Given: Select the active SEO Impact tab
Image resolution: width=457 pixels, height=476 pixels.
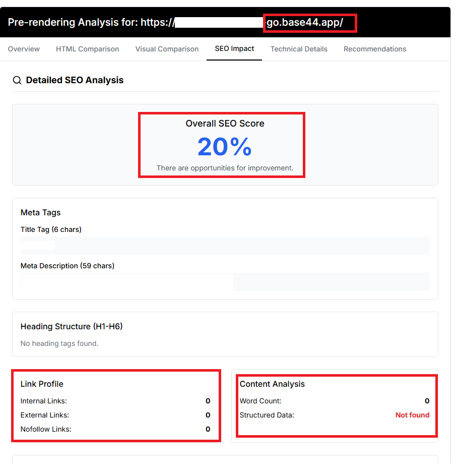Looking at the screenshot, I should coord(234,49).
